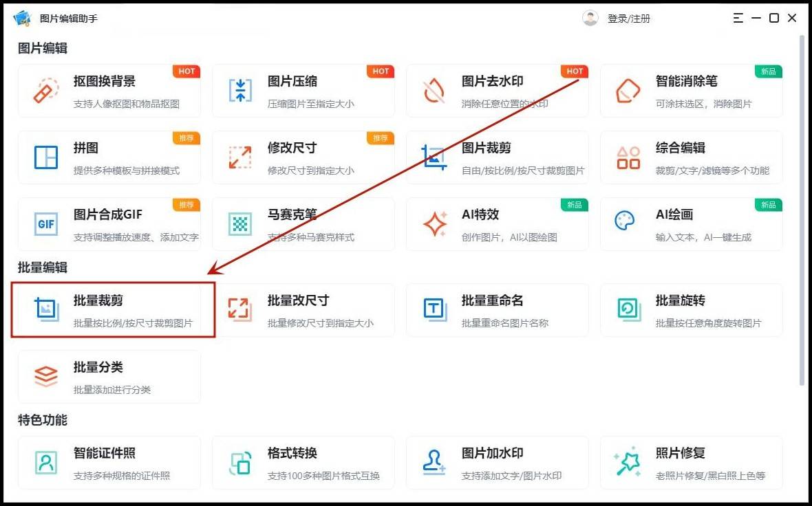Open the 批量重命名 title
The image size is (812, 506).
493,300
